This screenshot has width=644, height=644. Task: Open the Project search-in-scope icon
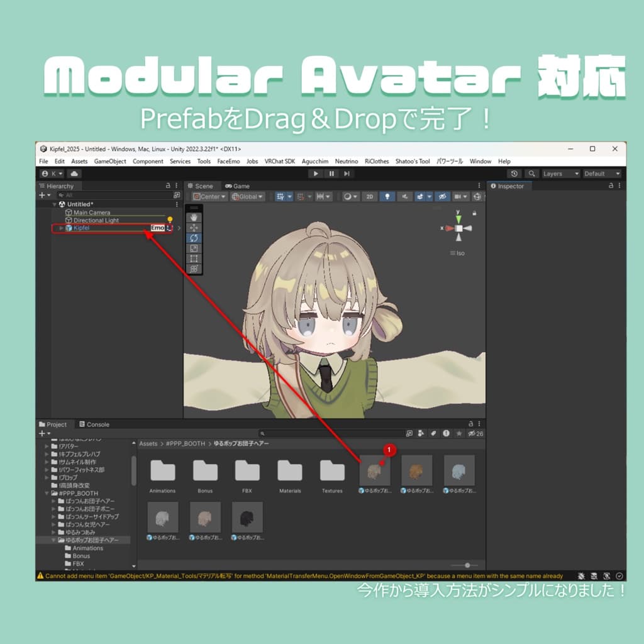click(x=409, y=433)
